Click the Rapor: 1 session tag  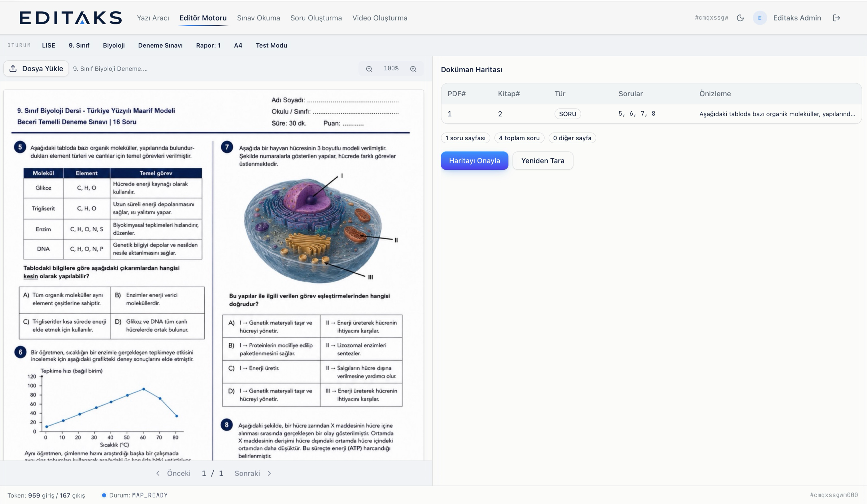coord(208,46)
